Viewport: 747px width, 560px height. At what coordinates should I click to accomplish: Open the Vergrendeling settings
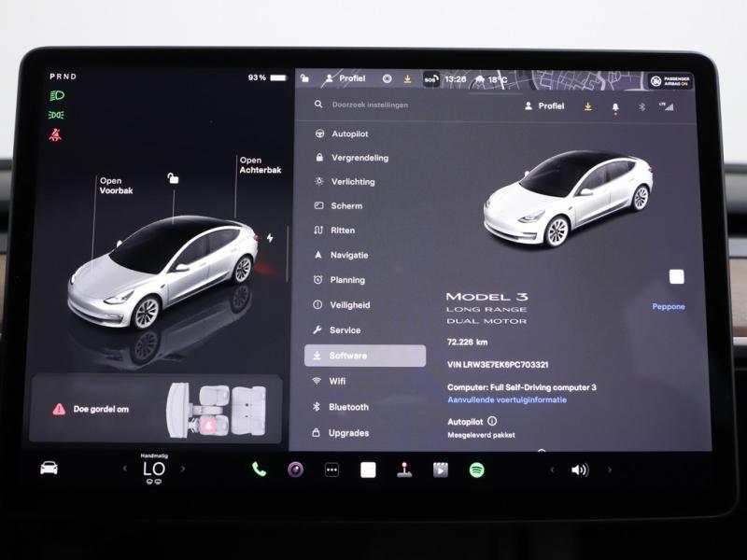click(x=352, y=158)
